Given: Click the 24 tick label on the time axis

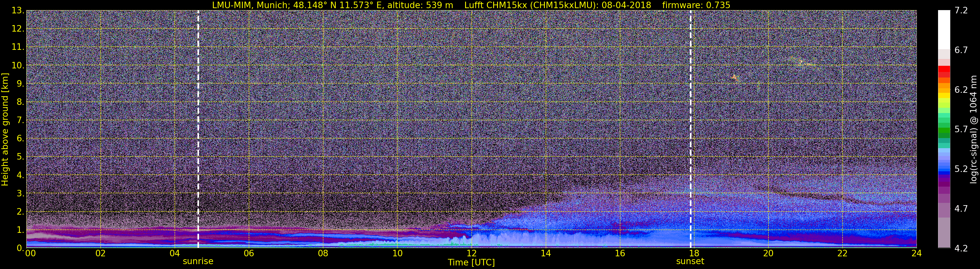Looking at the screenshot, I should coord(917,253).
